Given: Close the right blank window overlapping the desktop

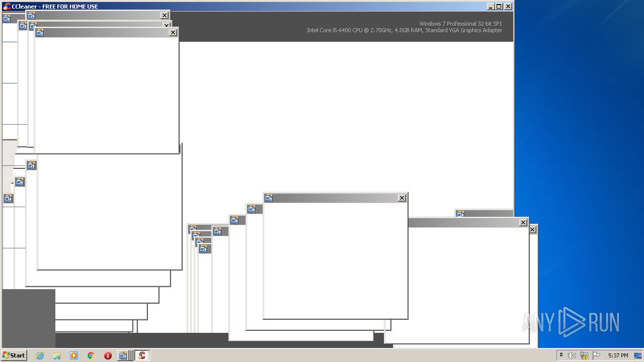Looking at the screenshot, I should pyautogui.click(x=523, y=223).
